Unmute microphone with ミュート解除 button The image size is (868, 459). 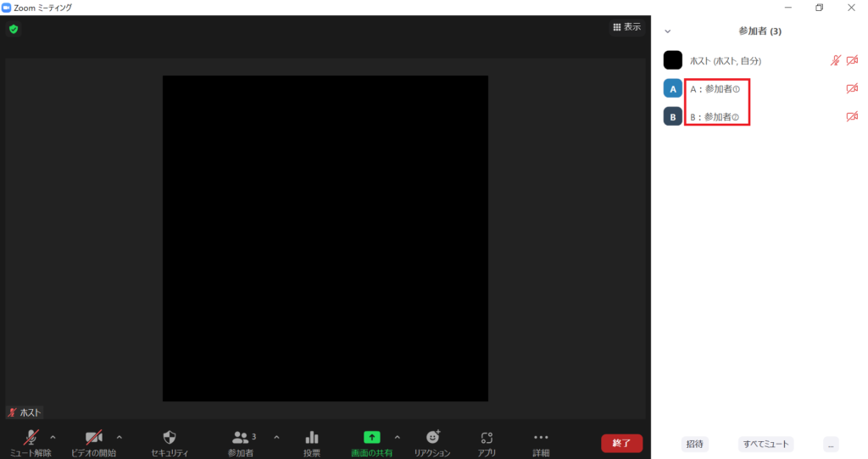(31, 437)
